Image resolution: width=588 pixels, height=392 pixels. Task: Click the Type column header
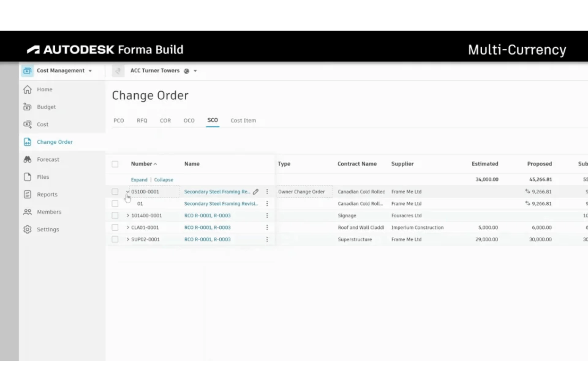284,164
